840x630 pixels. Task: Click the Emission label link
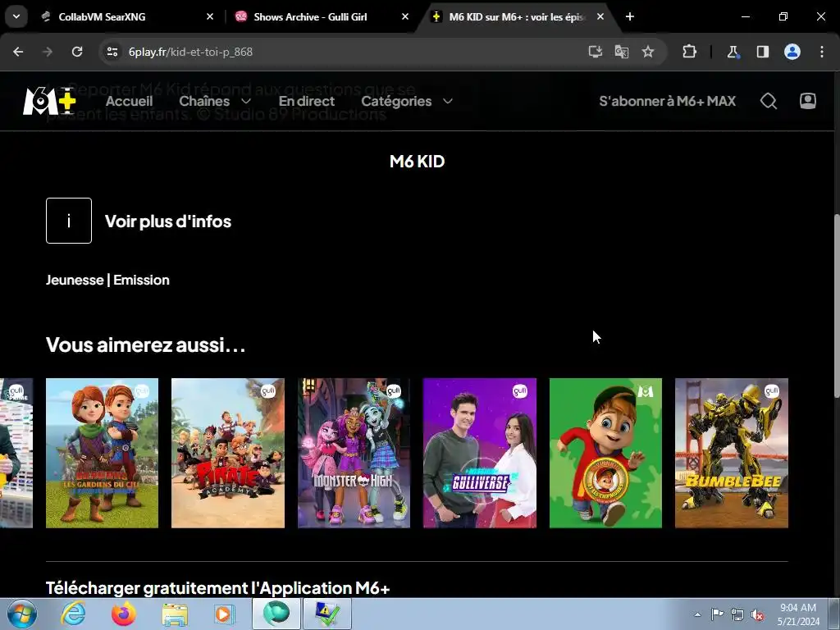(141, 281)
